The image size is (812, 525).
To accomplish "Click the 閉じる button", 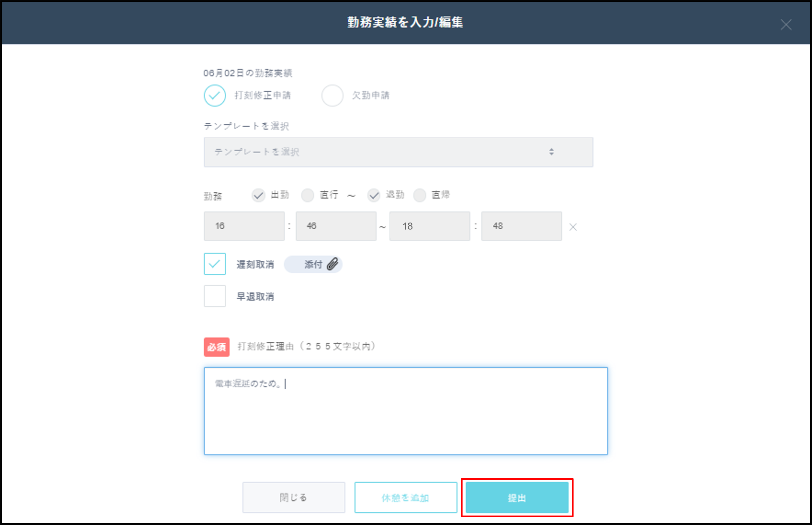I will coord(293,497).
